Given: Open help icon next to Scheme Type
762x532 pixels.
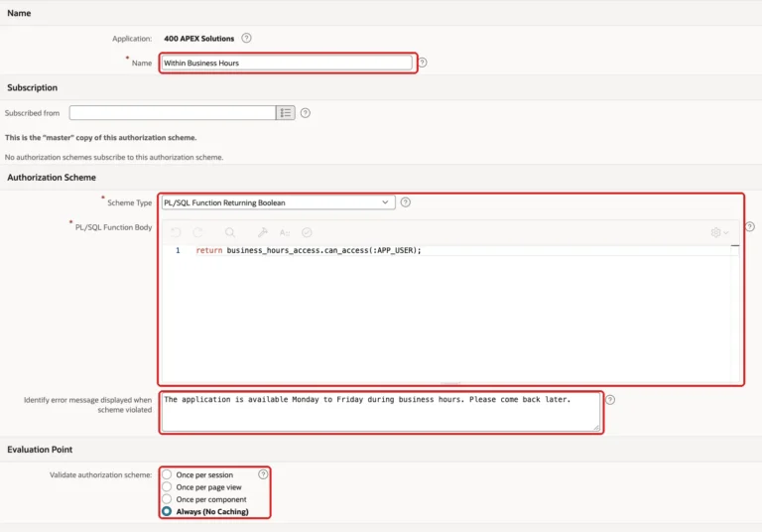Looking at the screenshot, I should click(405, 202).
